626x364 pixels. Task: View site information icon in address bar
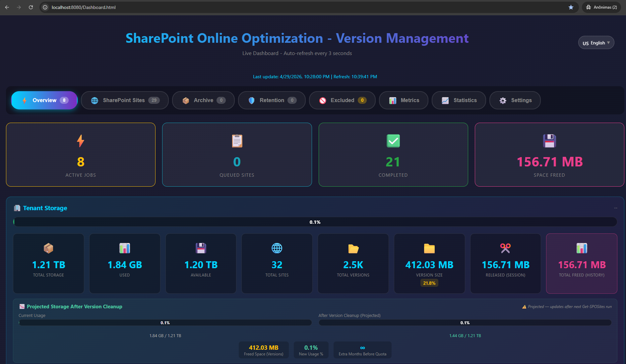click(45, 7)
